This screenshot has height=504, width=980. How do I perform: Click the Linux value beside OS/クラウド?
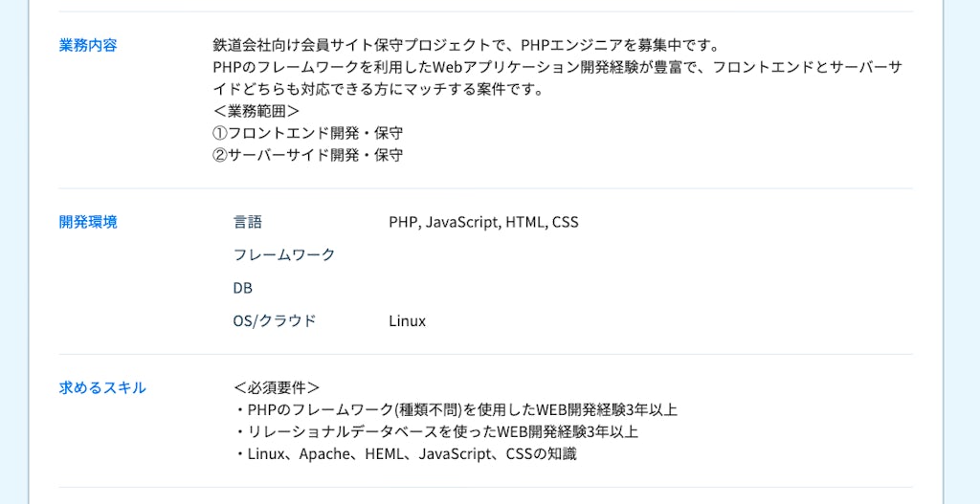407,320
